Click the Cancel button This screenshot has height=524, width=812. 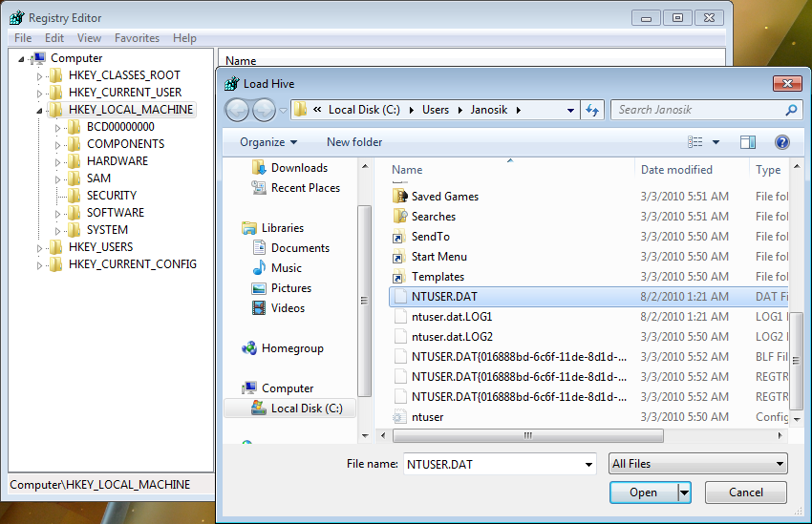pyautogui.click(x=746, y=493)
